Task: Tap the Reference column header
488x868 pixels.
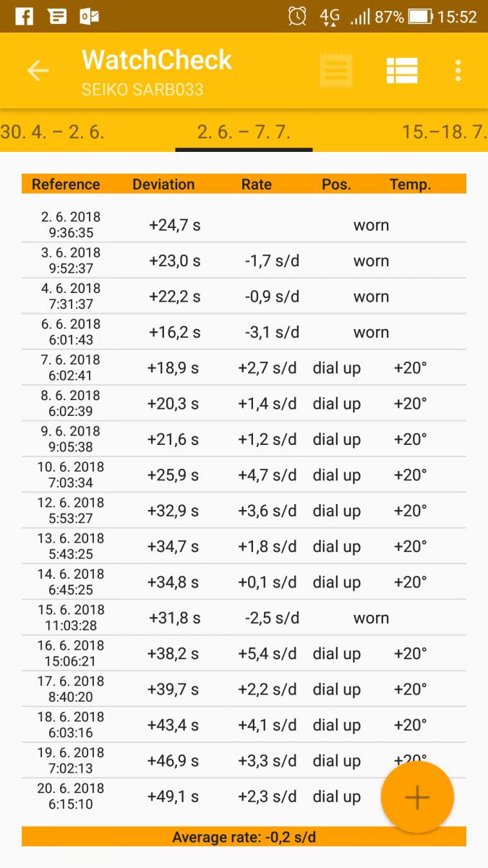Action: click(x=66, y=184)
